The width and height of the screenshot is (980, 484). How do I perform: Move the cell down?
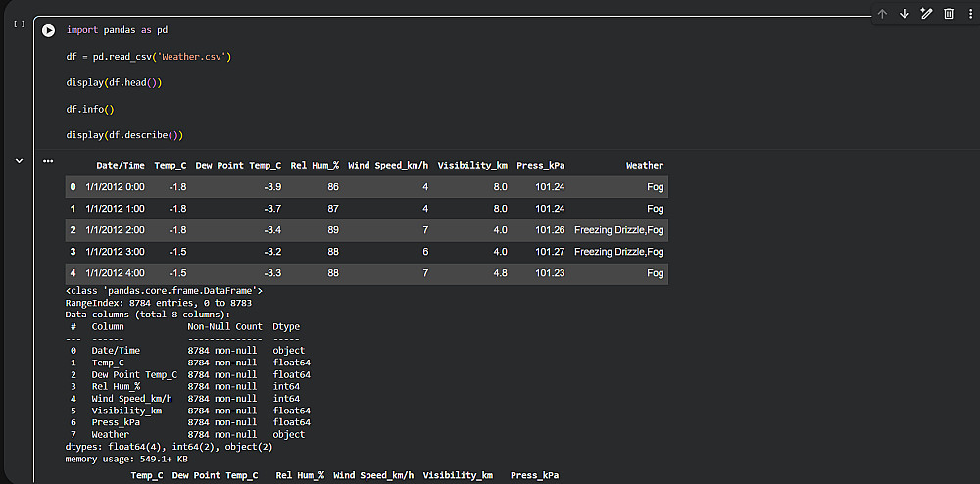[x=905, y=14]
